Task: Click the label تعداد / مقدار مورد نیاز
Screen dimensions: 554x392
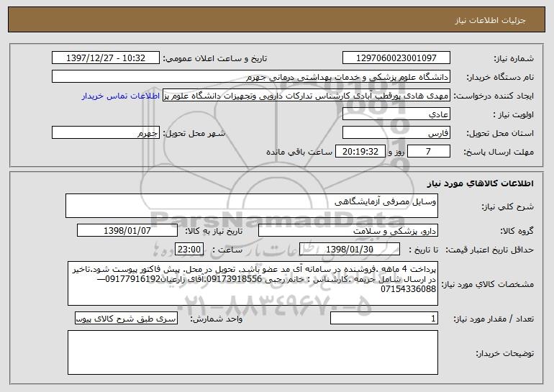Action: (494, 319)
